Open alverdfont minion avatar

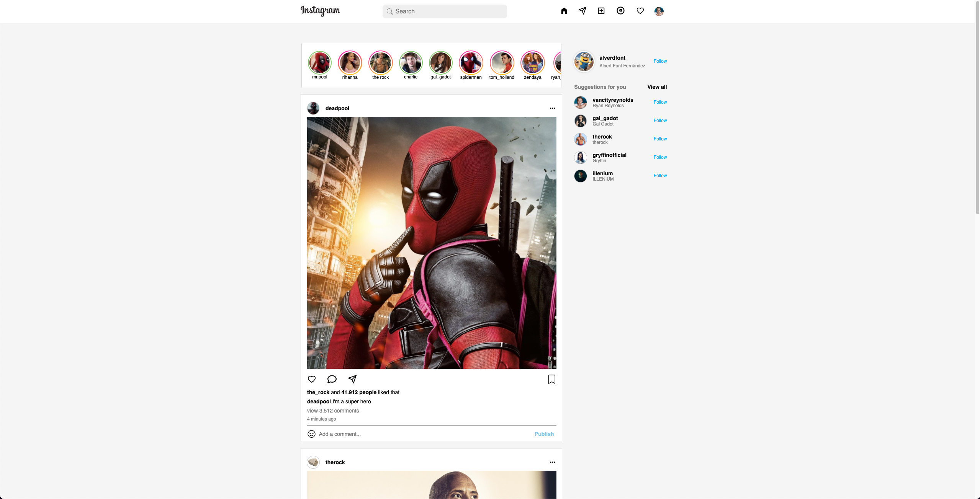584,61
